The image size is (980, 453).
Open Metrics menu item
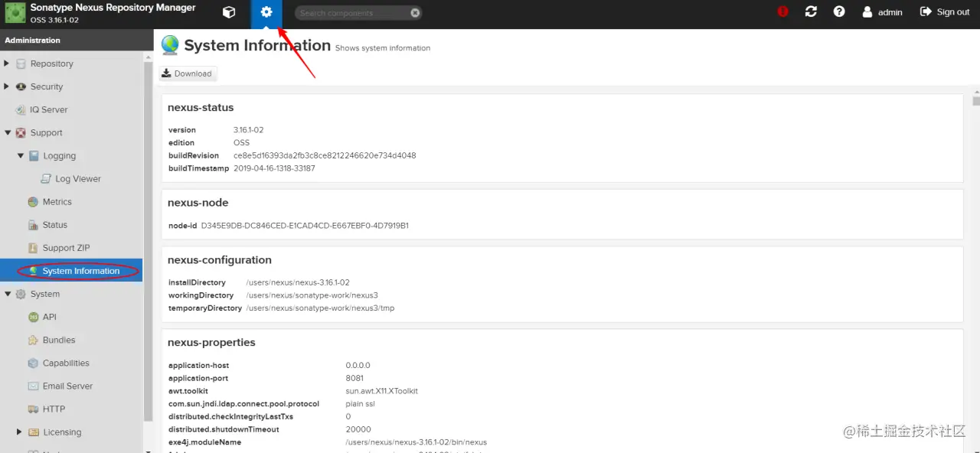(57, 202)
